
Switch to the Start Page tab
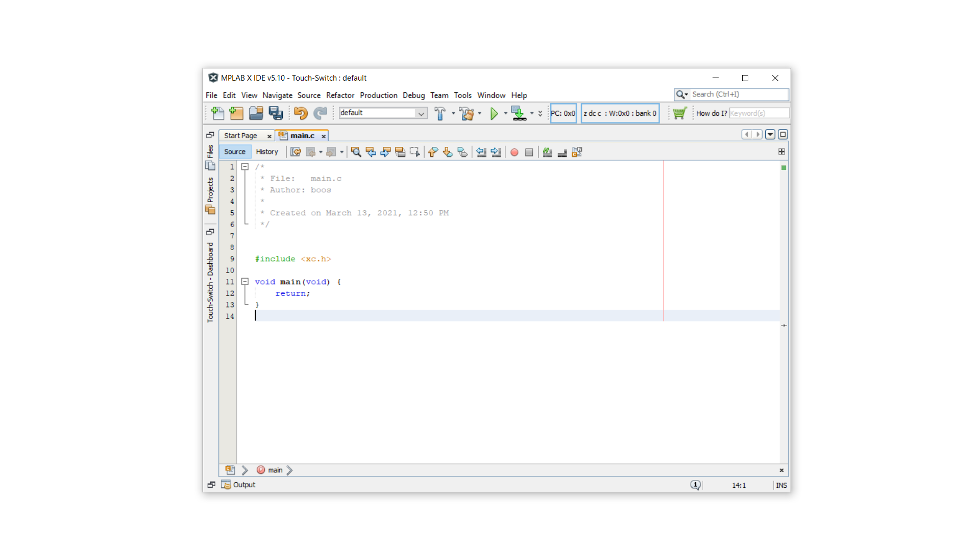240,136
